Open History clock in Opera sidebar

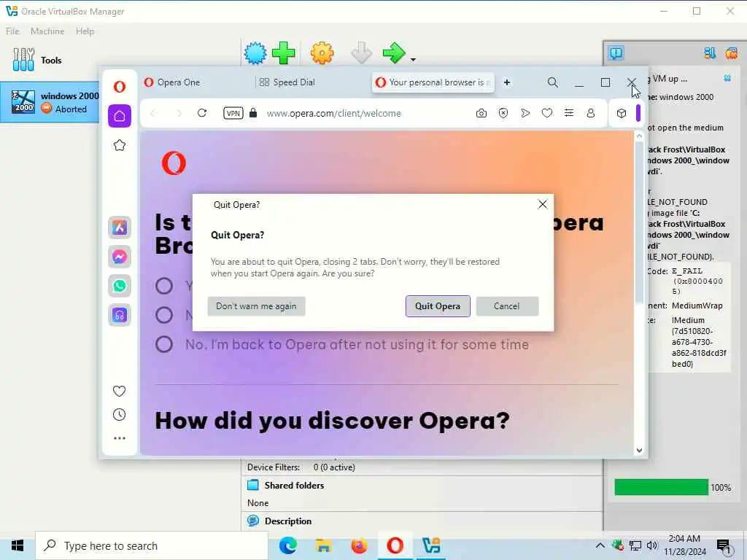[x=119, y=414]
